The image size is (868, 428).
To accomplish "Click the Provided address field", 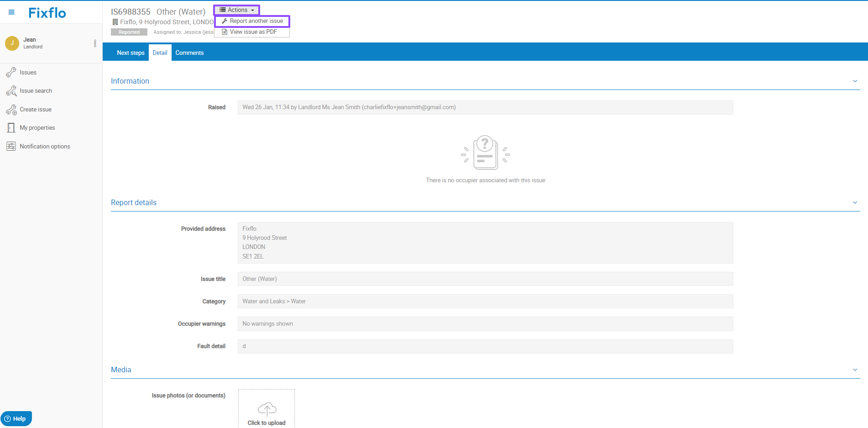I will [x=485, y=243].
